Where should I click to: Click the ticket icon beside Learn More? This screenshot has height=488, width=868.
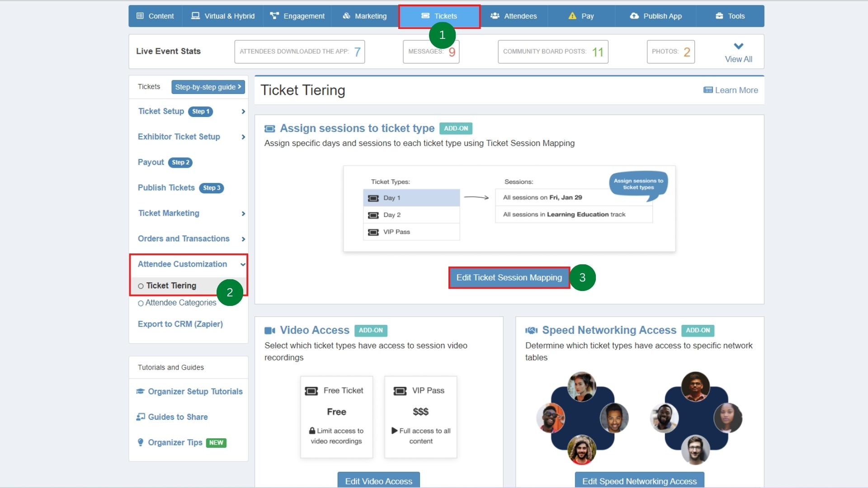click(x=708, y=90)
